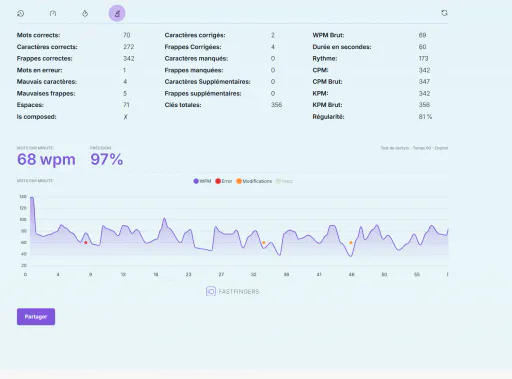The height and width of the screenshot is (379, 512).
Task: Click the 'Is composed:' label
Action: [x=36, y=117]
